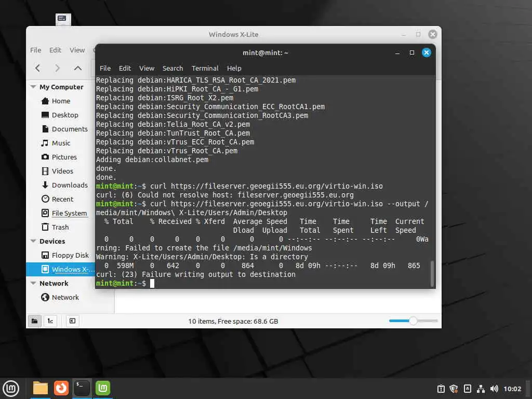Open the terminal File menu
The height and width of the screenshot is (399, 532).
[x=105, y=68]
